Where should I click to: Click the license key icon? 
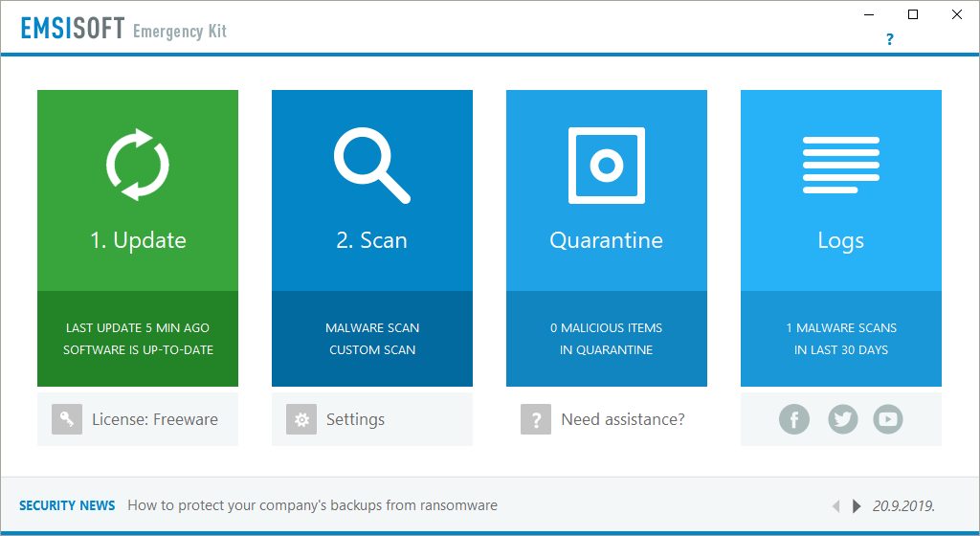coord(67,419)
